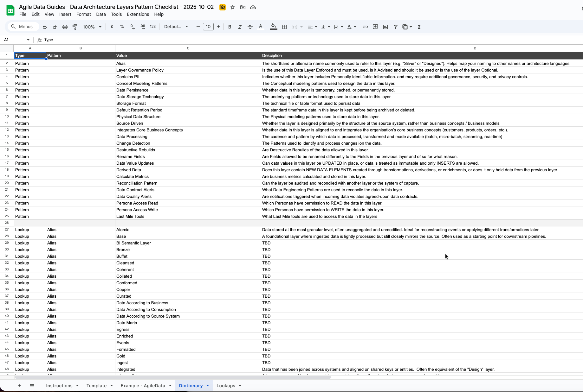
Task: Open Functions sigma icon
Action: click(x=419, y=27)
